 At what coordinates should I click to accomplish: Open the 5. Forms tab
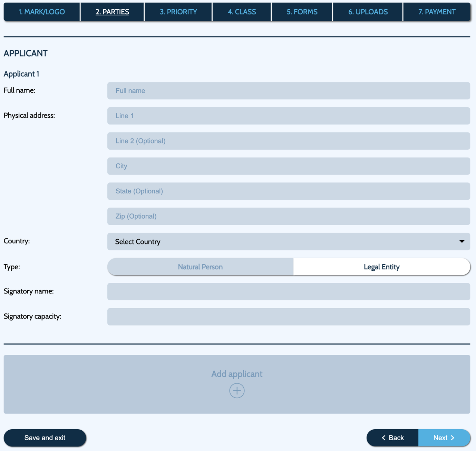pyautogui.click(x=302, y=12)
